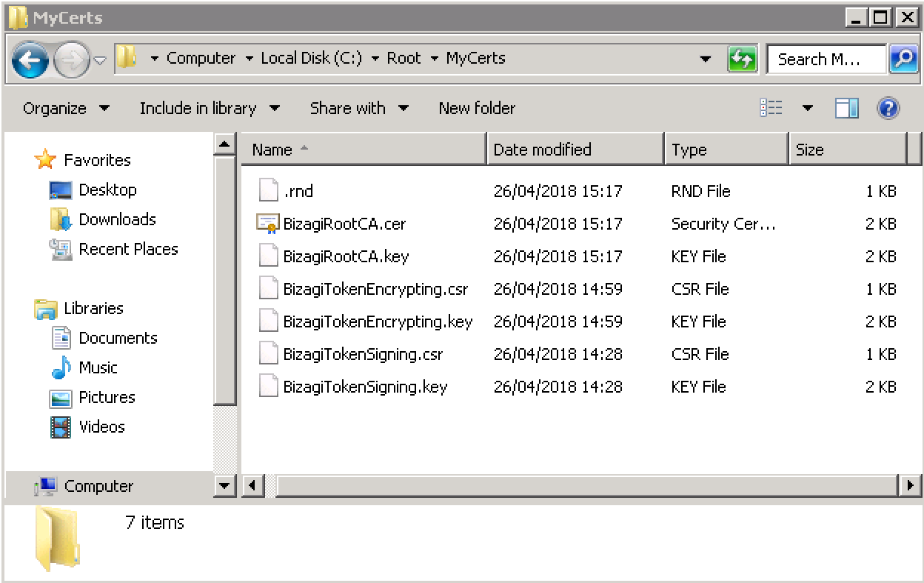The width and height of the screenshot is (924, 583).
Task: Select the BizagiTokenSigning.csr file icon
Action: (x=268, y=353)
